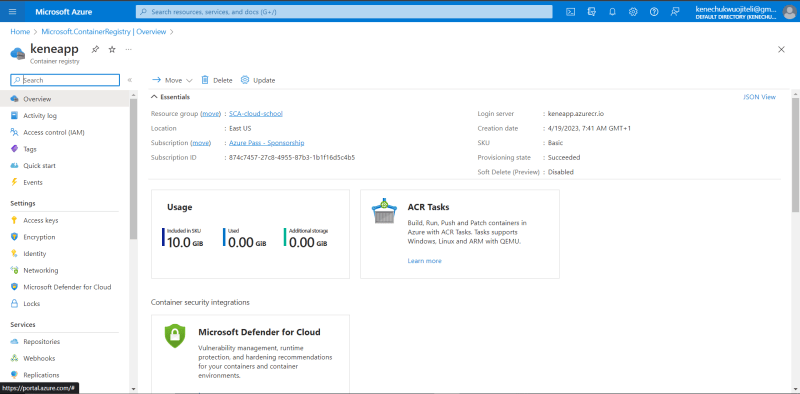This screenshot has width=800, height=394.
Task: Open Microsoft.ContainerRegistry | Overview breadcrumb
Action: [x=104, y=32]
